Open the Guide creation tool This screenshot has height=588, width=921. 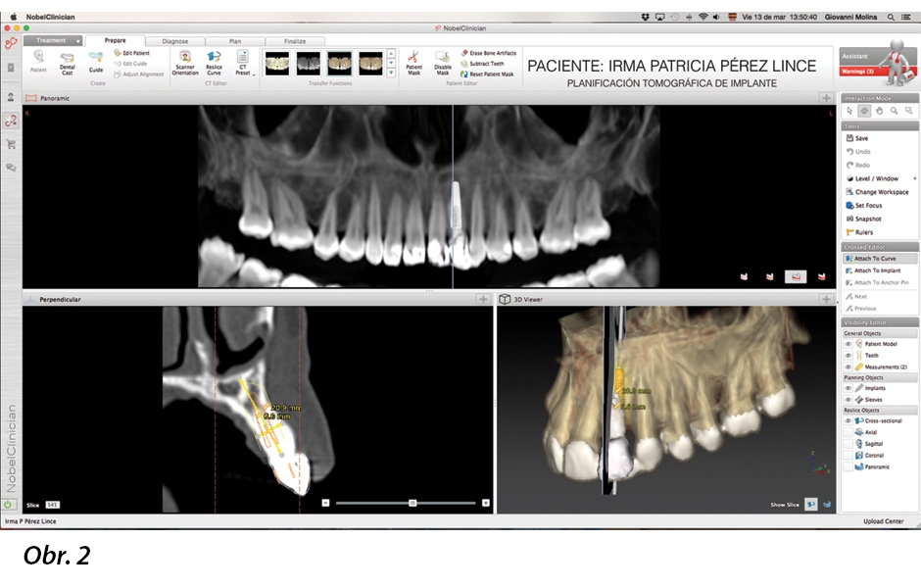(x=96, y=62)
